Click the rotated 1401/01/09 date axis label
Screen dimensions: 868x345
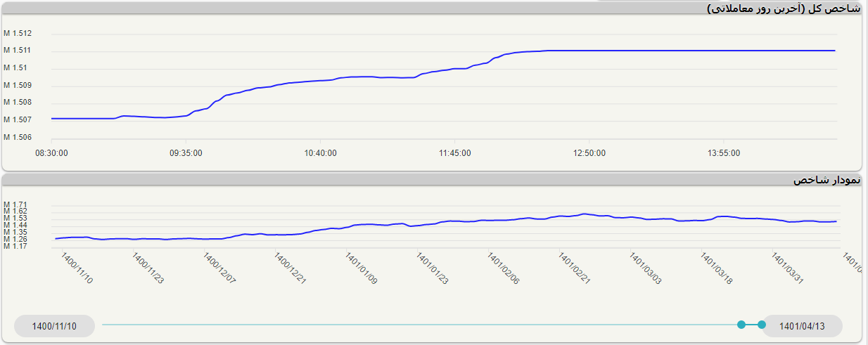362,269
